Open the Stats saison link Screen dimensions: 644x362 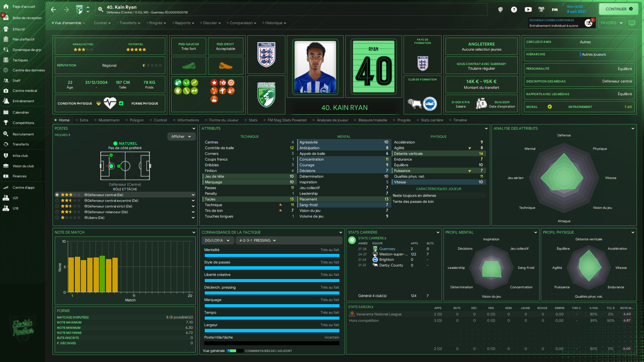coord(360,307)
